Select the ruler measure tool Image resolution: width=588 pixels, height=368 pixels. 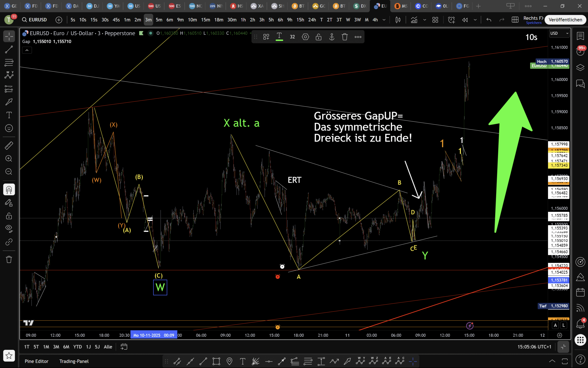[x=9, y=146]
